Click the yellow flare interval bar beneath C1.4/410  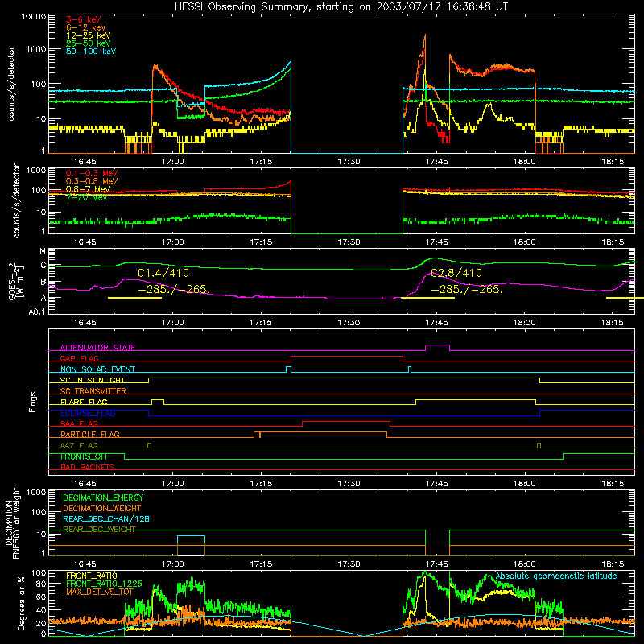point(134,298)
